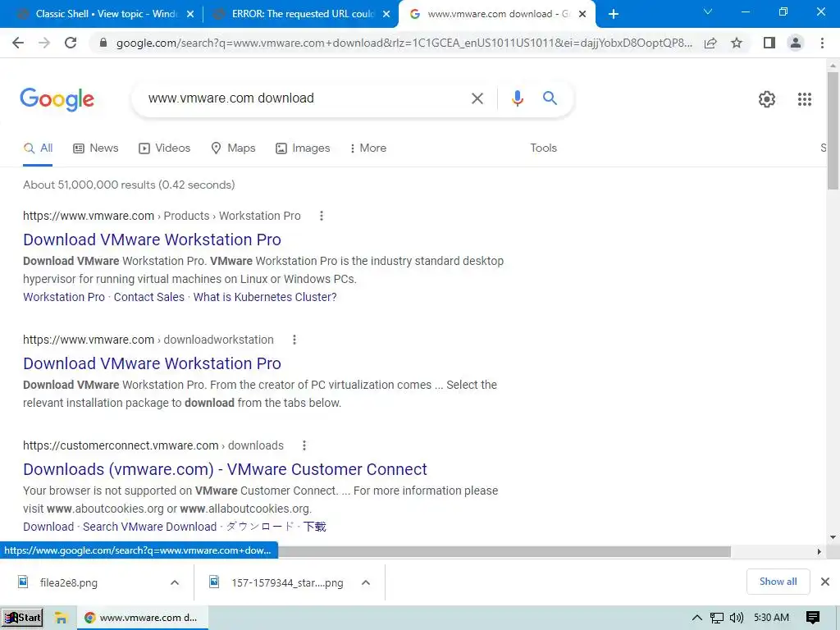Close the ERROR requested URL tab
840x630 pixels.
[386, 15]
